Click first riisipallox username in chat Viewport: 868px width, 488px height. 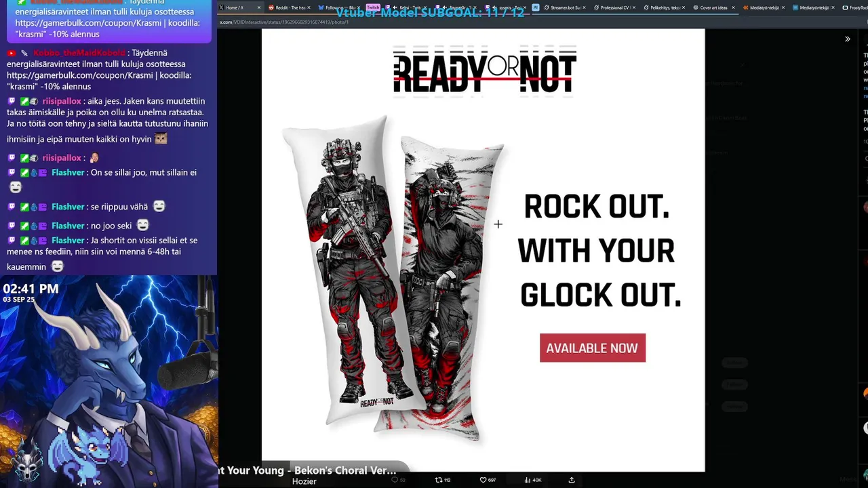pyautogui.click(x=62, y=101)
